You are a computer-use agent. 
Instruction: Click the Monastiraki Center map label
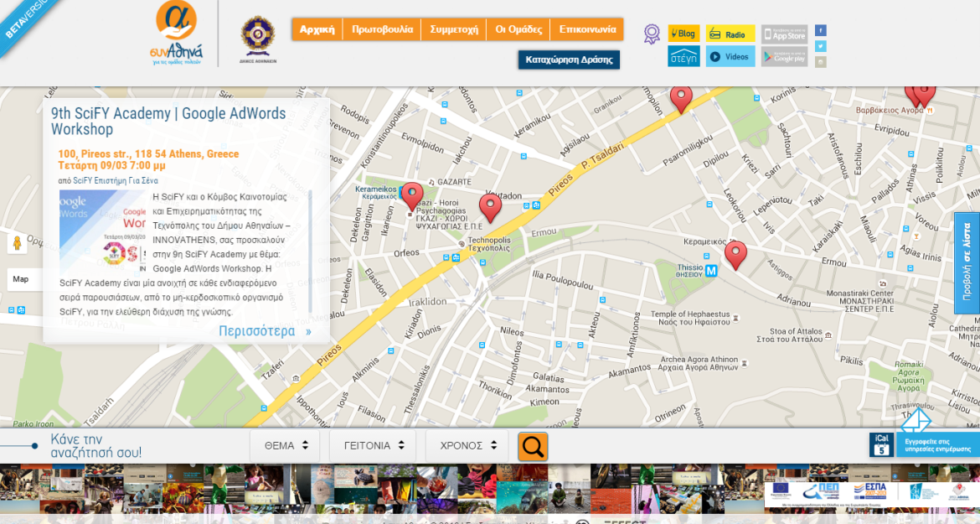pyautogui.click(x=860, y=301)
